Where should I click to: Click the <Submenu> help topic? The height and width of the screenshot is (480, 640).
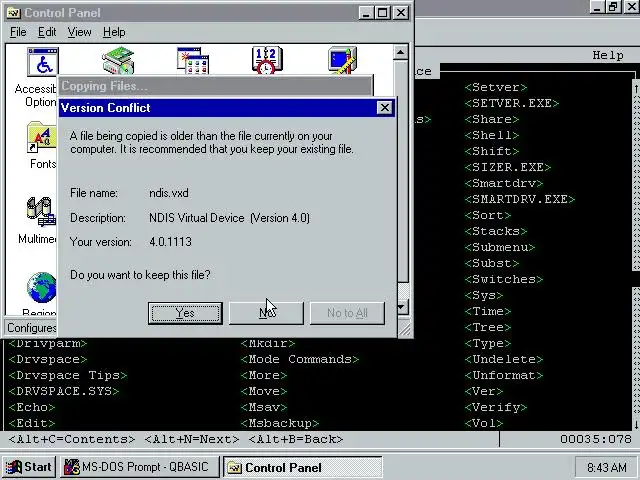click(500, 247)
